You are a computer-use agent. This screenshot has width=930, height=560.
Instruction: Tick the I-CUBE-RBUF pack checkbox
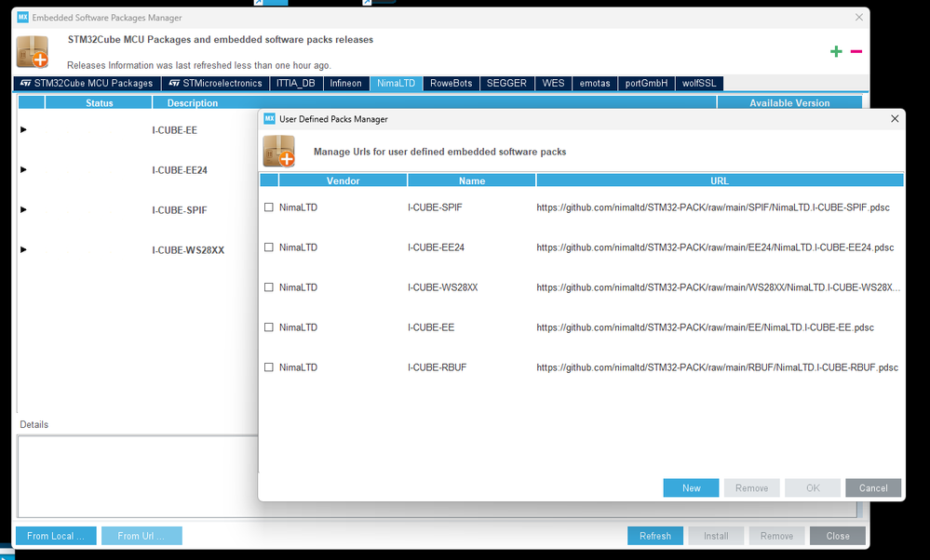pos(269,367)
